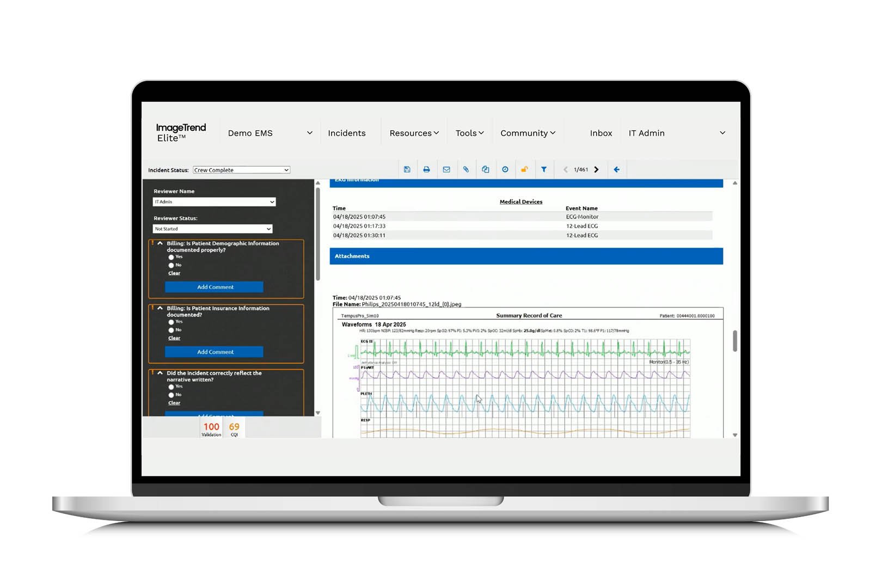Click the Print icon
882x588 pixels.
click(x=426, y=169)
